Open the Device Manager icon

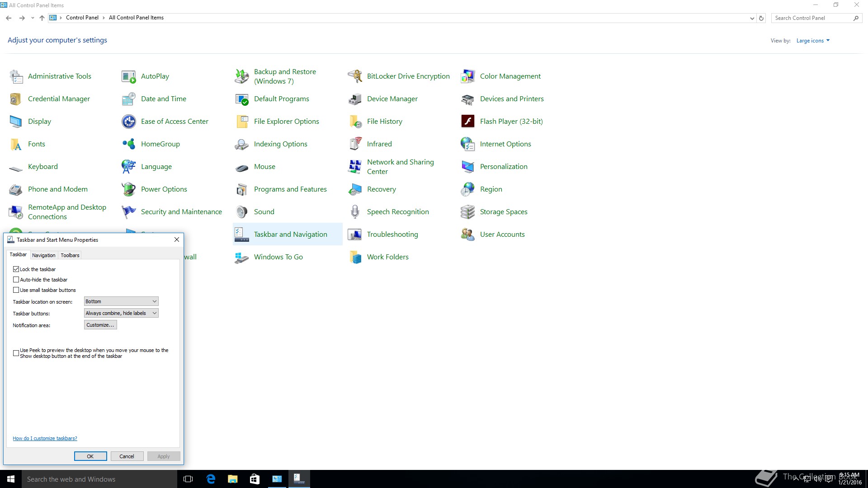(355, 99)
